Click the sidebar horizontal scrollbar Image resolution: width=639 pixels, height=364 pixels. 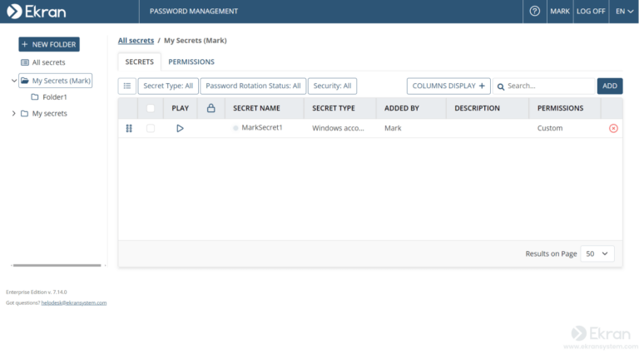pos(58,265)
